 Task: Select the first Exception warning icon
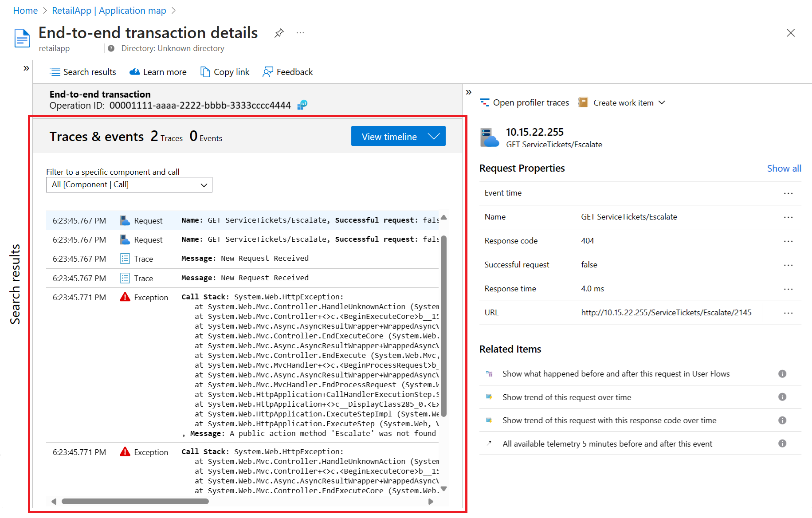coord(125,297)
